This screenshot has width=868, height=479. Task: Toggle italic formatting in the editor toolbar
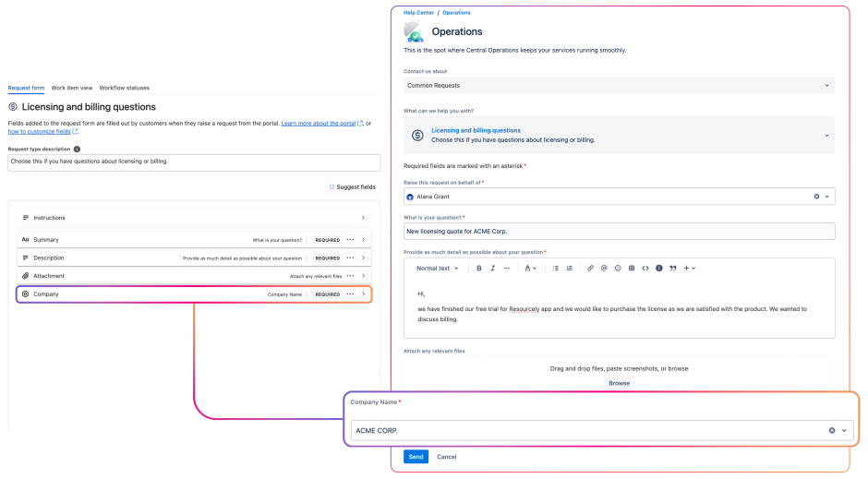click(493, 269)
